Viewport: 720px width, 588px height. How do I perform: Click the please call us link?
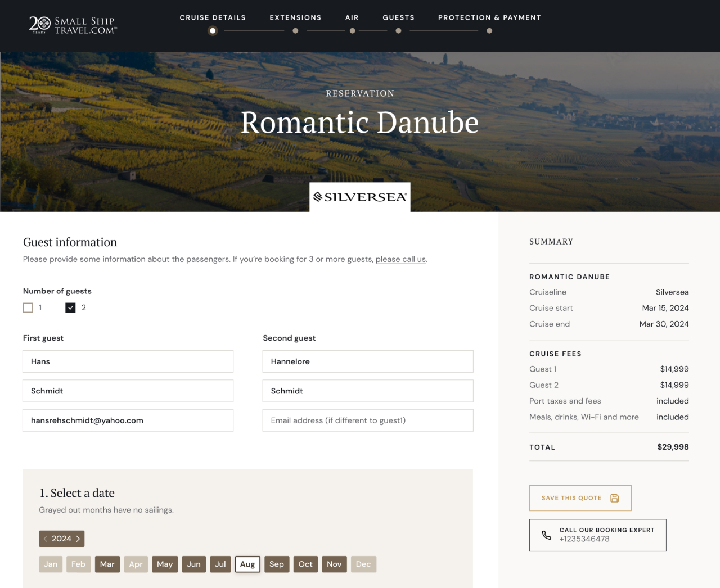point(400,259)
